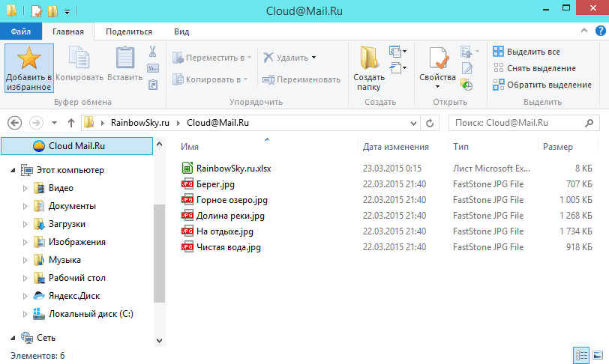This screenshot has width=609, height=364.
Task: Sort by the Тип column header
Action: [460, 147]
